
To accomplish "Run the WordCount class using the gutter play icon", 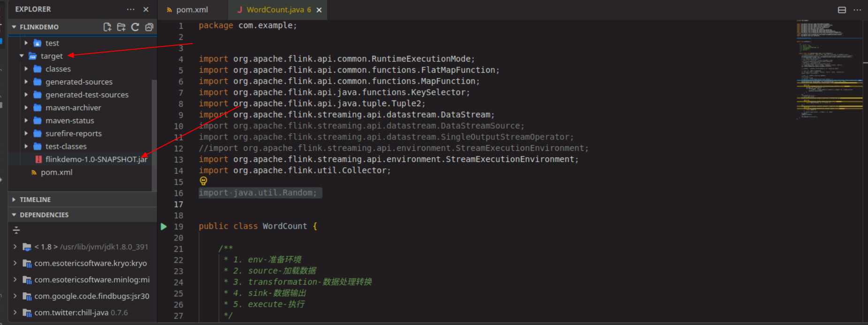I will click(x=164, y=226).
